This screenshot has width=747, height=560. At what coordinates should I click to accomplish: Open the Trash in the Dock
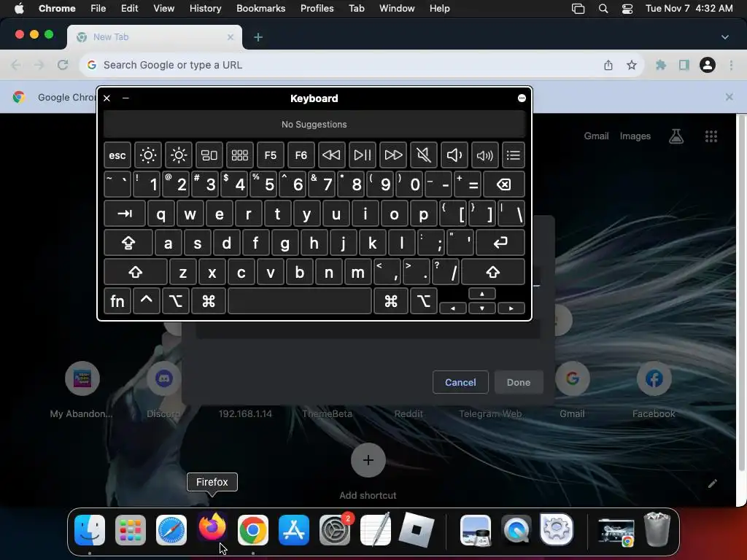(x=657, y=529)
